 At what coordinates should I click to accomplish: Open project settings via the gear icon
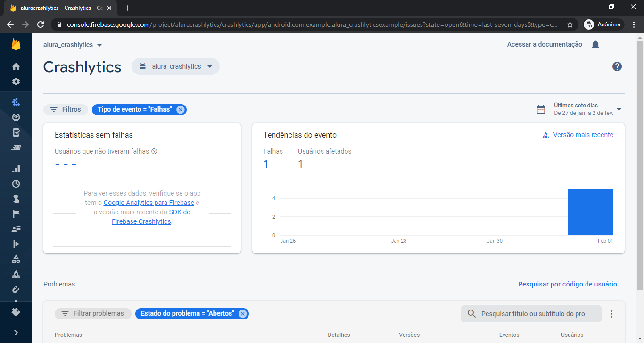[x=16, y=81]
